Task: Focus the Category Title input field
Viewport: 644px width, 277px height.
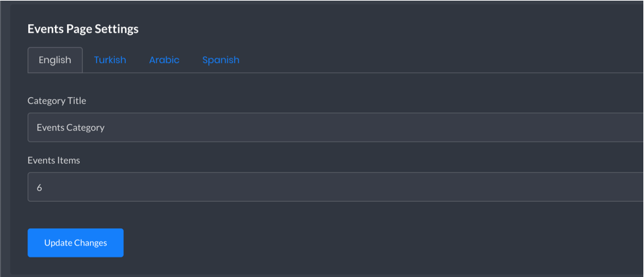Action: 335,127
